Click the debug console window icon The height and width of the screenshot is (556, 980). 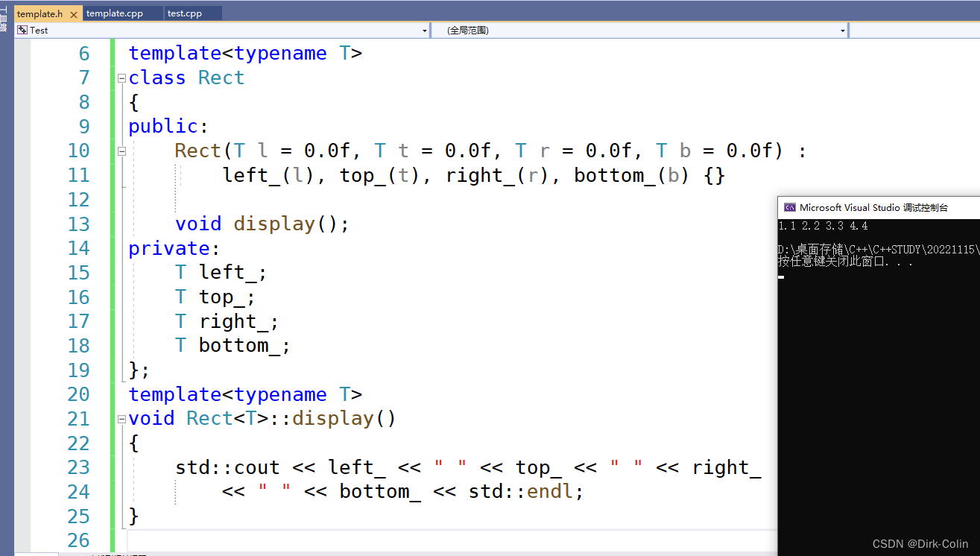point(790,208)
